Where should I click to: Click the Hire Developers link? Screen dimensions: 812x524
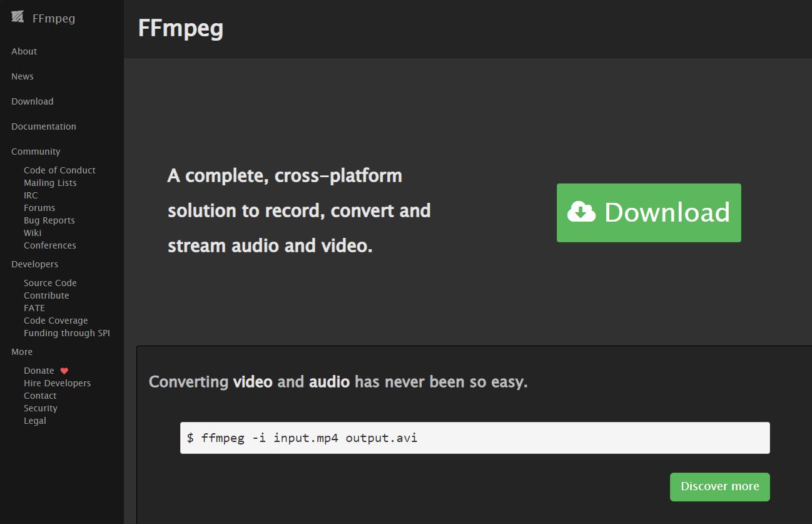[57, 383]
